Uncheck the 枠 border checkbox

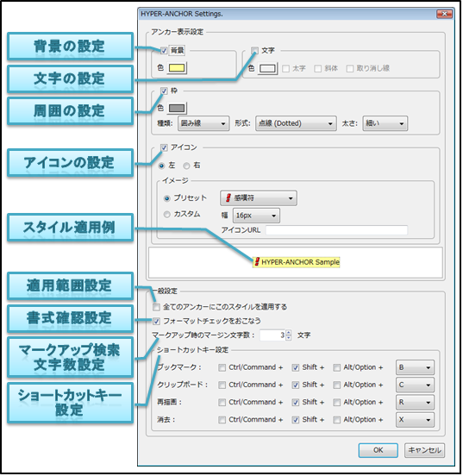pos(164,91)
